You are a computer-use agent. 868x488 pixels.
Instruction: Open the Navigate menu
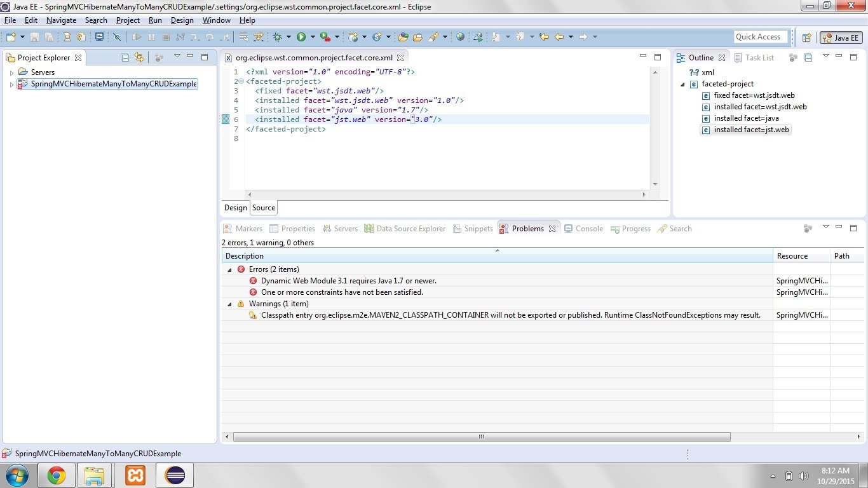pos(61,20)
